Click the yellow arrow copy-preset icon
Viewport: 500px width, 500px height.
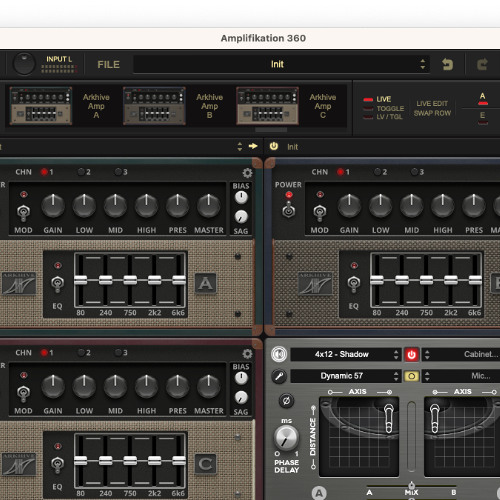(253, 146)
